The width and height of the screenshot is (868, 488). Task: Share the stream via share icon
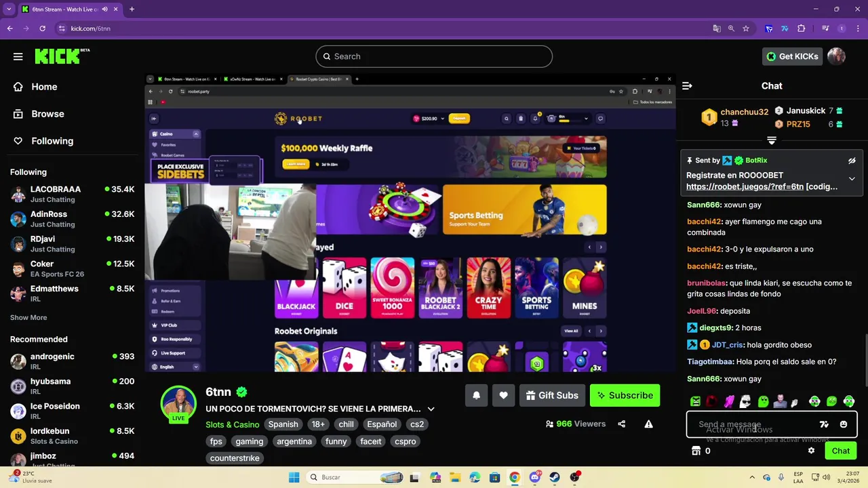click(621, 424)
